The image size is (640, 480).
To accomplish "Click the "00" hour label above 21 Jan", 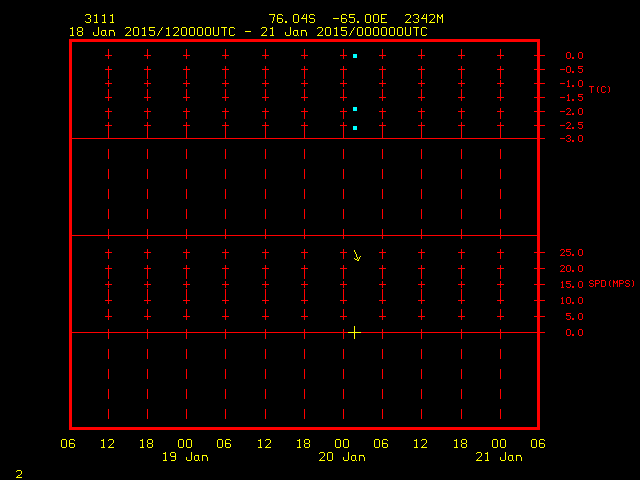I will tap(499, 444).
